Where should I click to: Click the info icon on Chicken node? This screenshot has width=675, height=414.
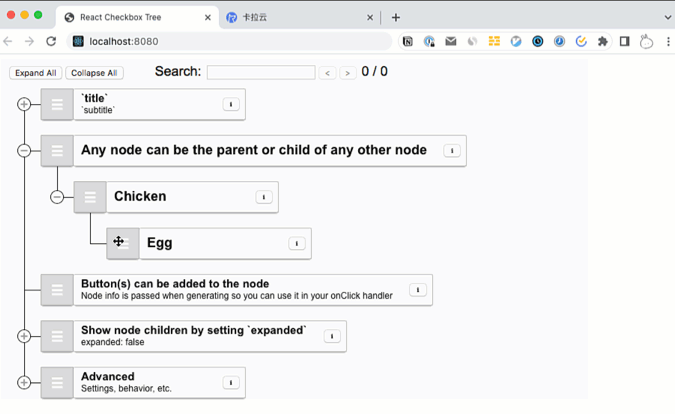tap(264, 197)
